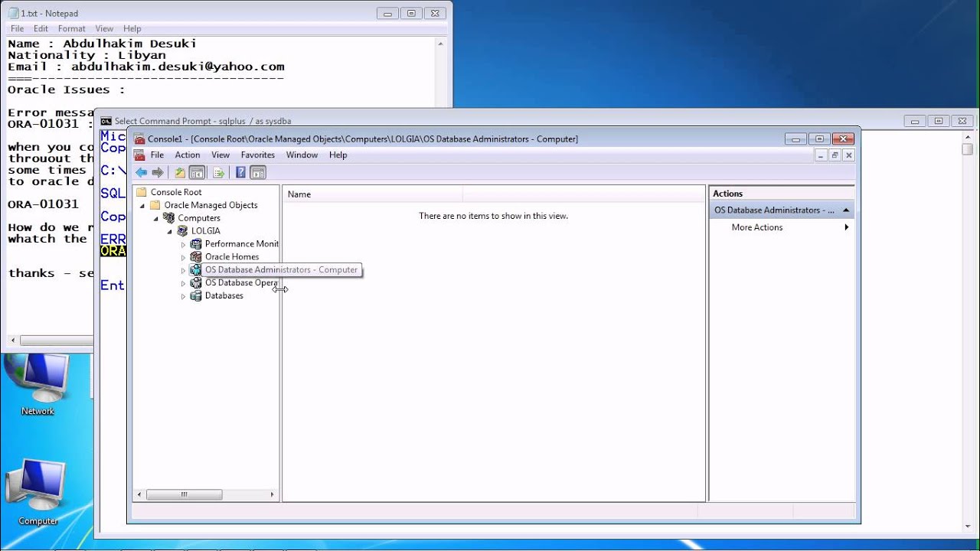Open the console View menu
The image size is (980, 551).
pyautogui.click(x=220, y=155)
